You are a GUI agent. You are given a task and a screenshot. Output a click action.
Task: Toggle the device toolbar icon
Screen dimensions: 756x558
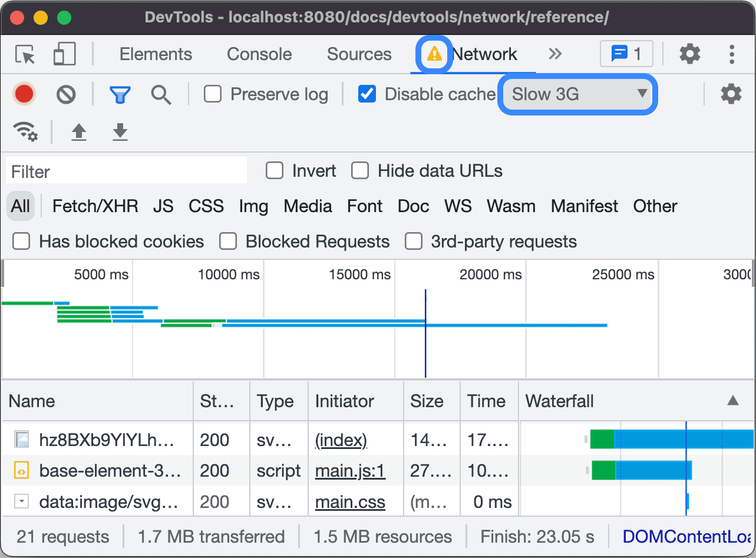point(64,54)
